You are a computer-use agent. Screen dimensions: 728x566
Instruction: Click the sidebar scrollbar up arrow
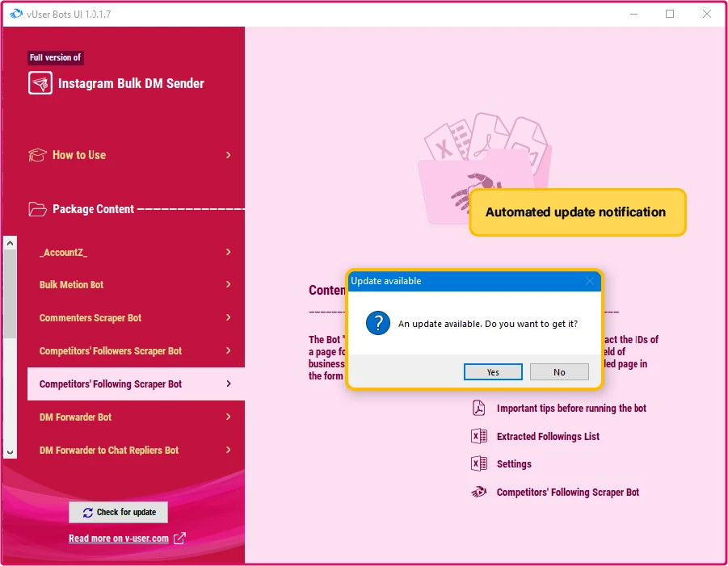[x=11, y=243]
